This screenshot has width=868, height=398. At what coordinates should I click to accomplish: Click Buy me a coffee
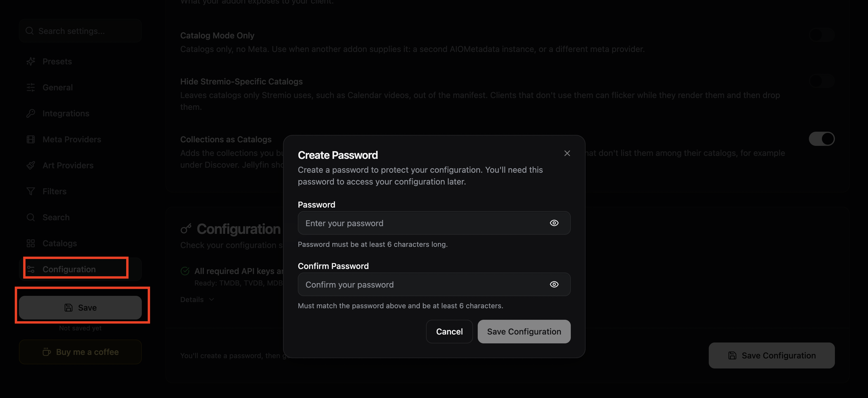pyautogui.click(x=80, y=352)
